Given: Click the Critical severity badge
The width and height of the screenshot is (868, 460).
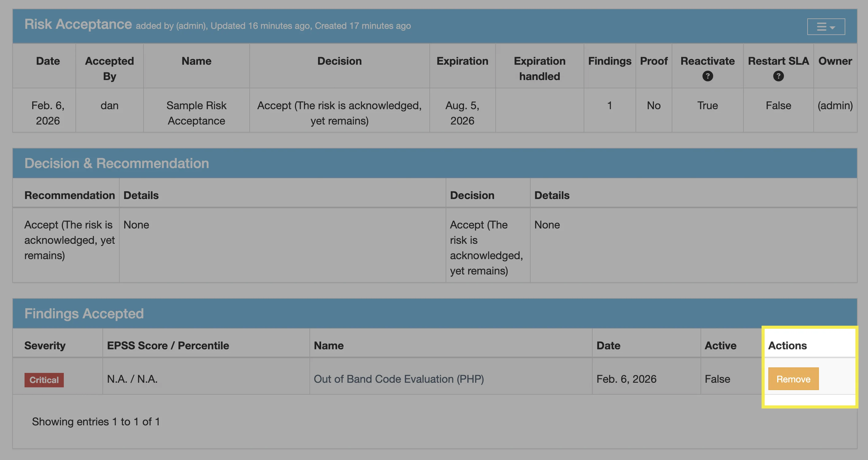Looking at the screenshot, I should [44, 380].
